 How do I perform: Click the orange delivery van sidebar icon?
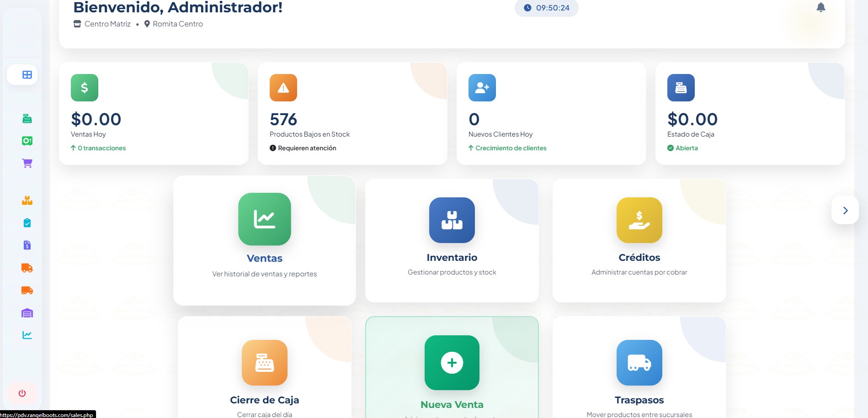coord(27,268)
